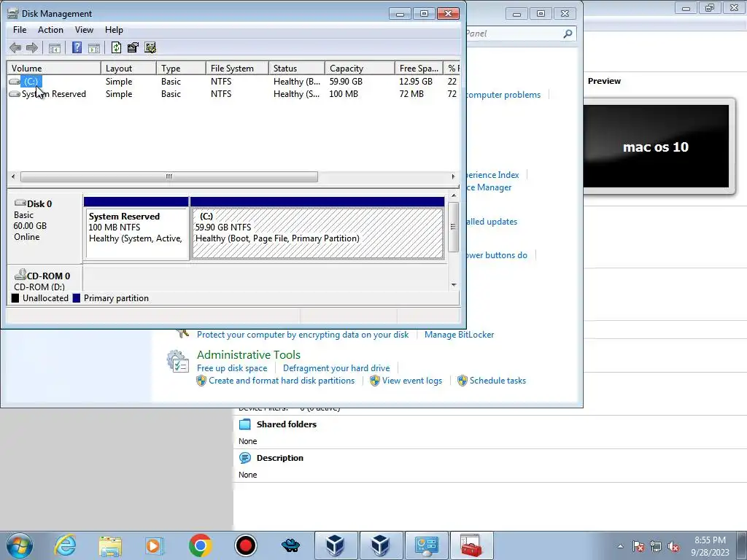747x560 pixels.
Task: Open the Manage BitLocker link
Action: pyautogui.click(x=460, y=335)
